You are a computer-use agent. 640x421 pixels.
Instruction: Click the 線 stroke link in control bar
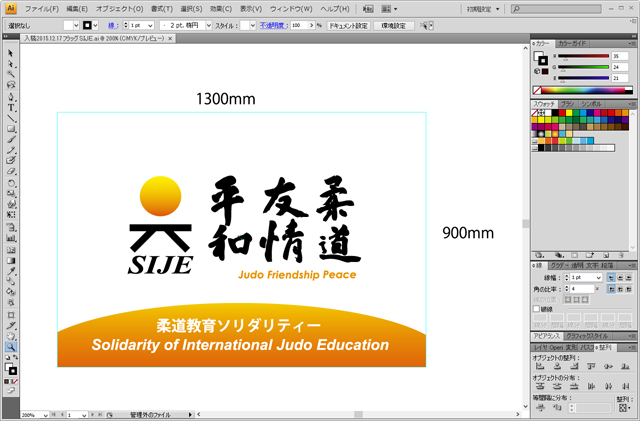click(x=113, y=25)
